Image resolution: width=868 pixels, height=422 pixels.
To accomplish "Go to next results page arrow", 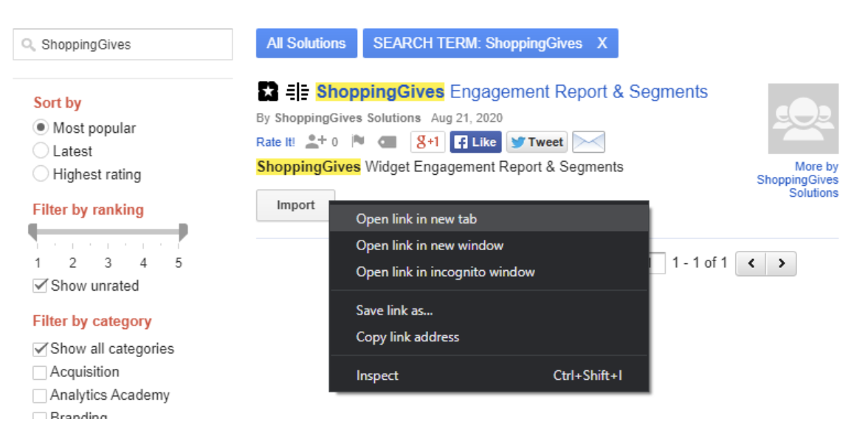I will [781, 263].
